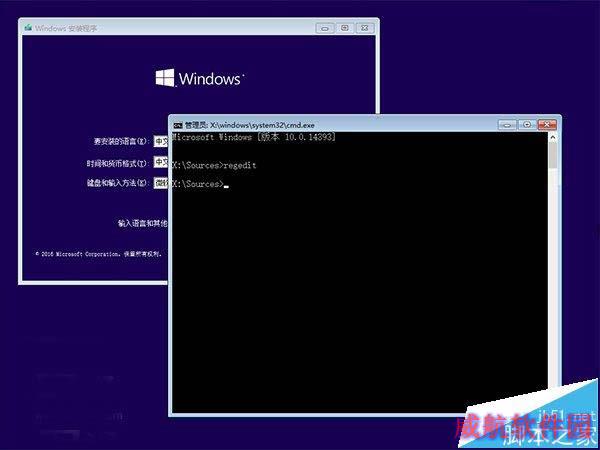This screenshot has height=450, width=600.
Task: Click the 'X:\Sources>regedit' command line
Action: tap(214, 165)
